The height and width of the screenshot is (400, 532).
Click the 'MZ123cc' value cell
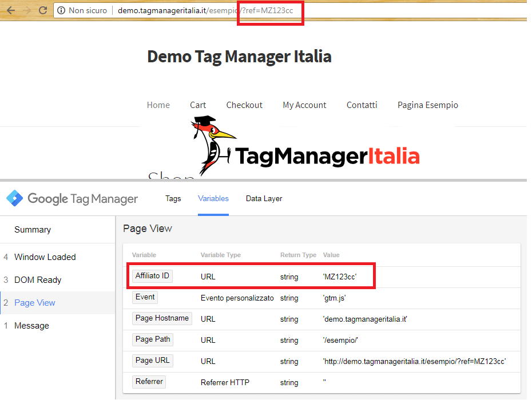coord(340,277)
